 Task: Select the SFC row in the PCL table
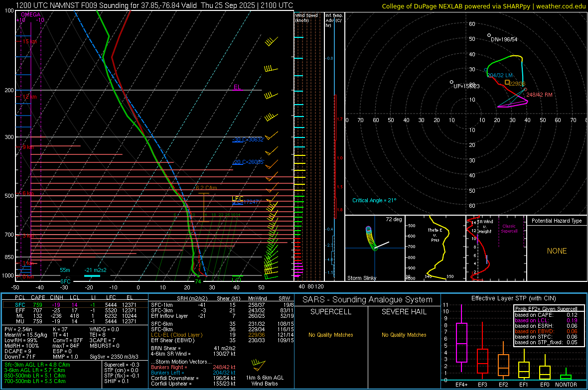pyautogui.click(x=75, y=305)
